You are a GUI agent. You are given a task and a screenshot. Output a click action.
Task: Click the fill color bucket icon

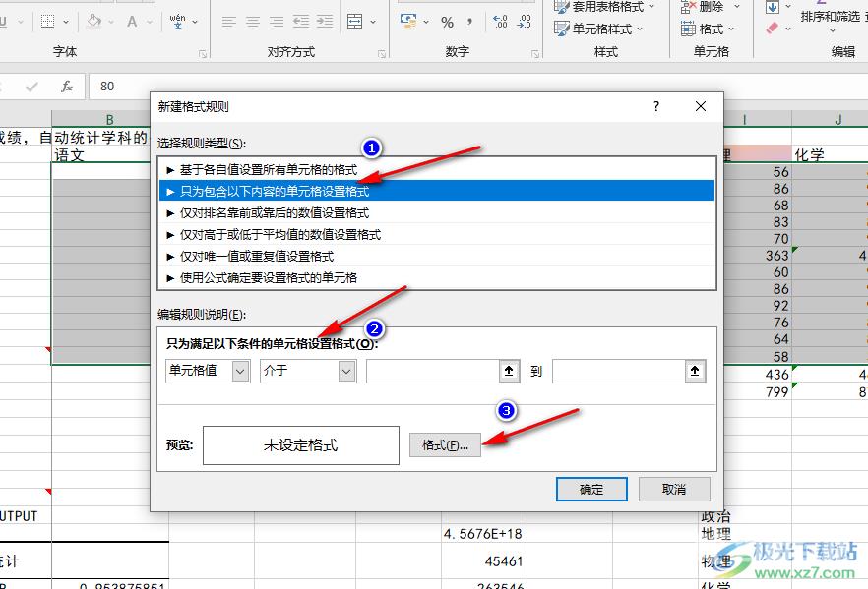[x=93, y=22]
